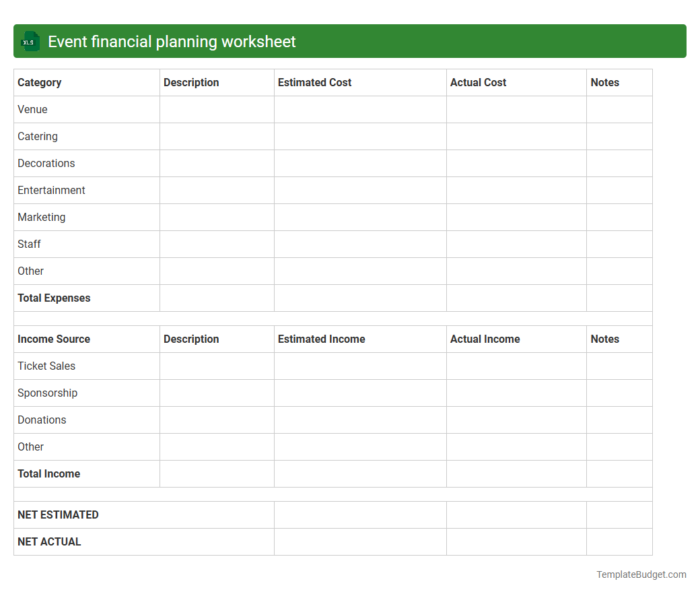Click the Notes header in expenses table
This screenshot has height=594, width=700.
pyautogui.click(x=604, y=82)
